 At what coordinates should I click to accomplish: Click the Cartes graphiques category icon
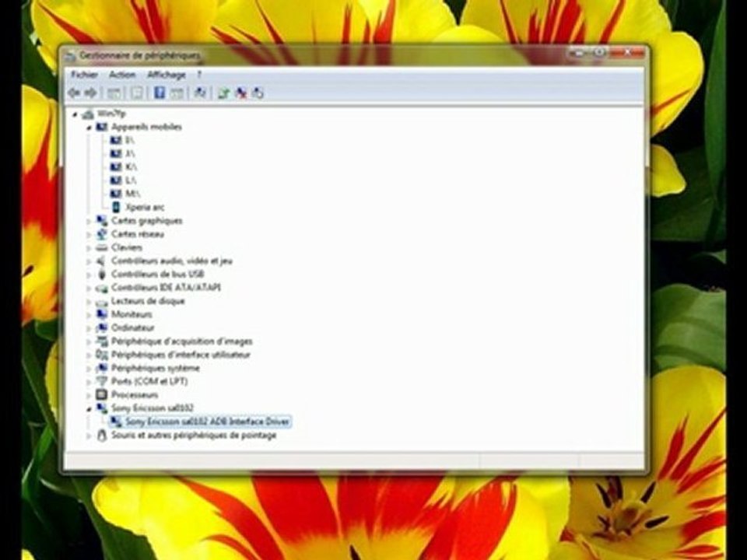click(101, 220)
